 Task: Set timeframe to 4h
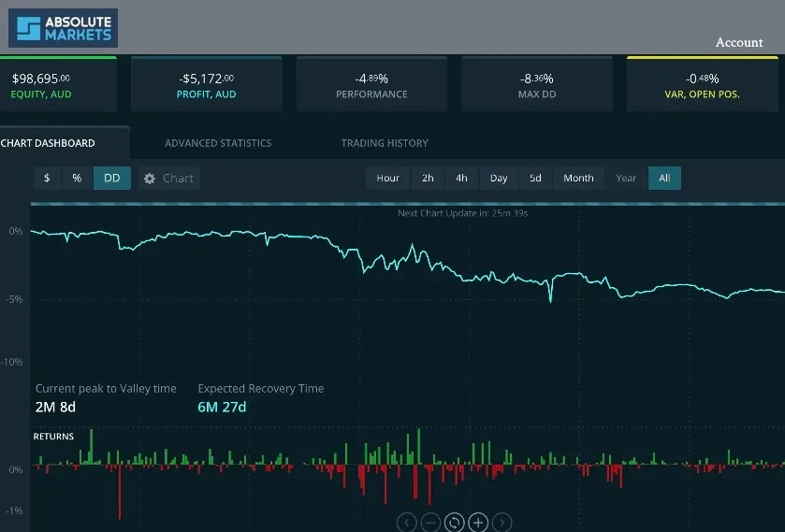coord(461,179)
